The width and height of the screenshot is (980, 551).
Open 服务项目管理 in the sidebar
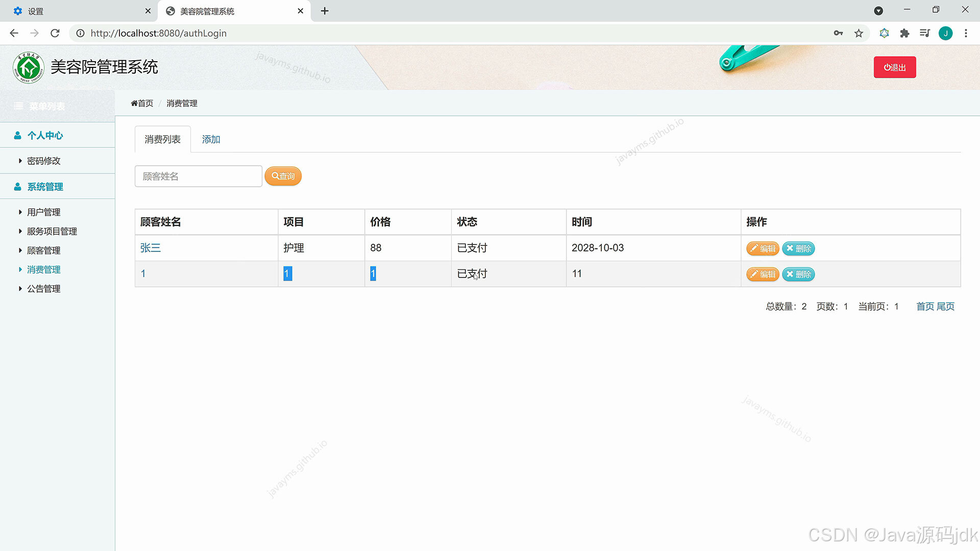(52, 231)
